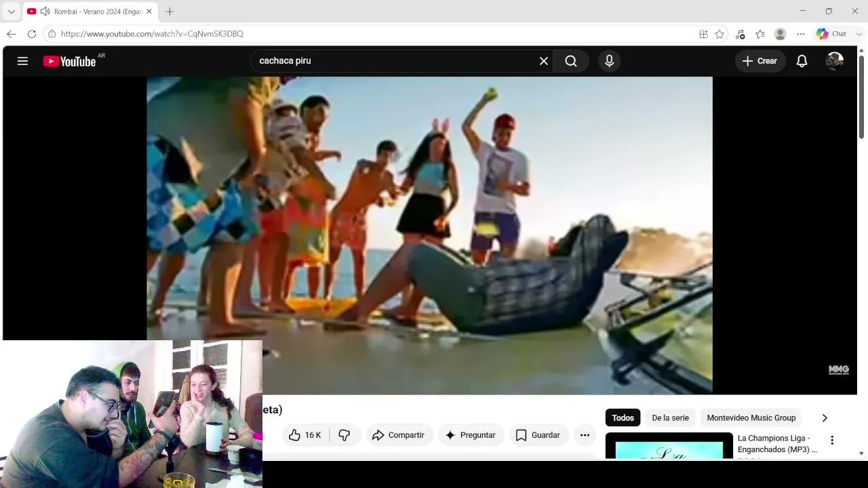Image resolution: width=868 pixels, height=488 pixels.
Task: Open the browser split screen icon
Action: [x=703, y=34]
